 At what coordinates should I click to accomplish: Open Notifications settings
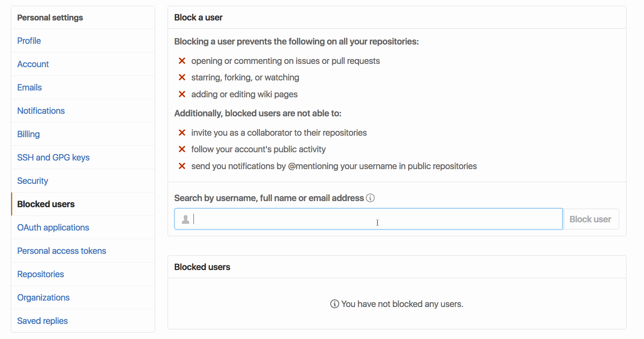click(x=41, y=111)
